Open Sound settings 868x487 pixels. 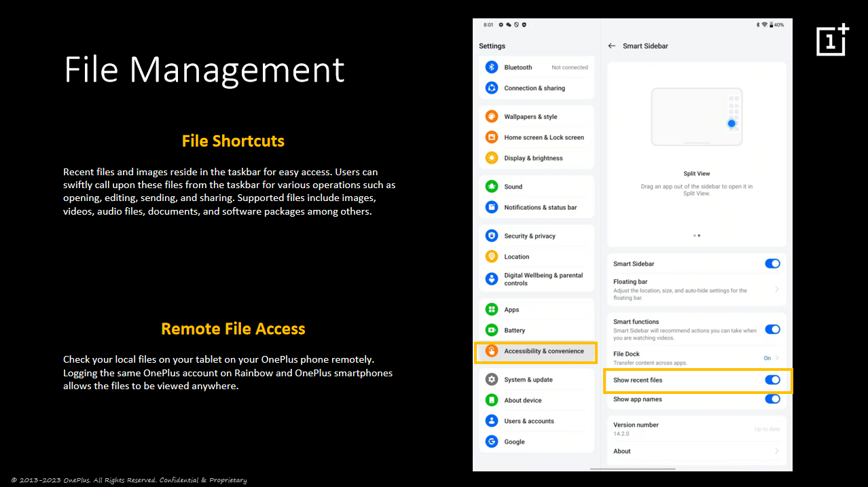pos(537,187)
